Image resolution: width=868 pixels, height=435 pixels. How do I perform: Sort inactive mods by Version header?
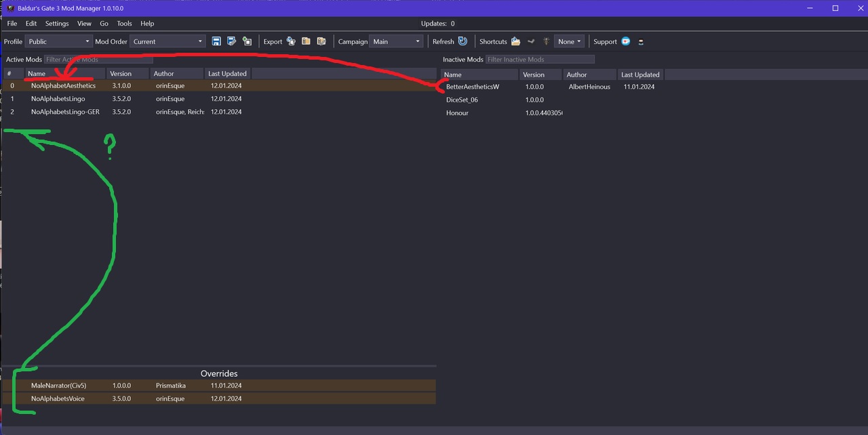pos(540,75)
